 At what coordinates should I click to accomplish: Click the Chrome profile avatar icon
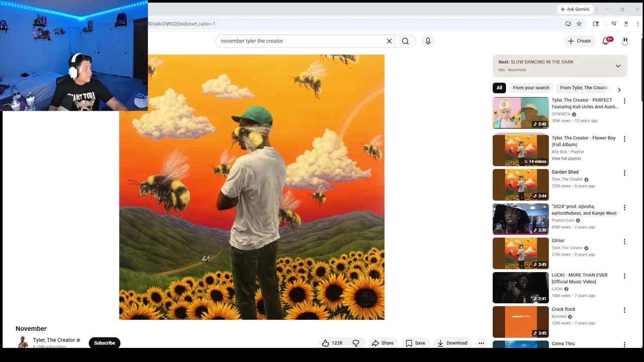click(x=626, y=24)
